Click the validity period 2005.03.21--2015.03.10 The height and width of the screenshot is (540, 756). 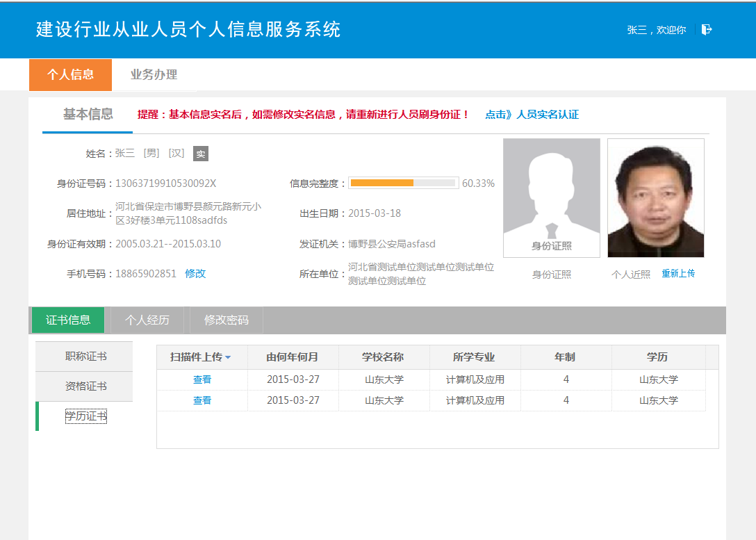pos(167,244)
